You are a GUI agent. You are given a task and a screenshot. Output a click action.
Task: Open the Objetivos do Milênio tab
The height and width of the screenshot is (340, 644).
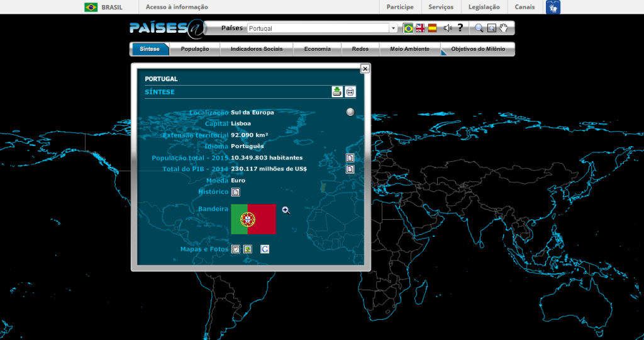coord(478,49)
